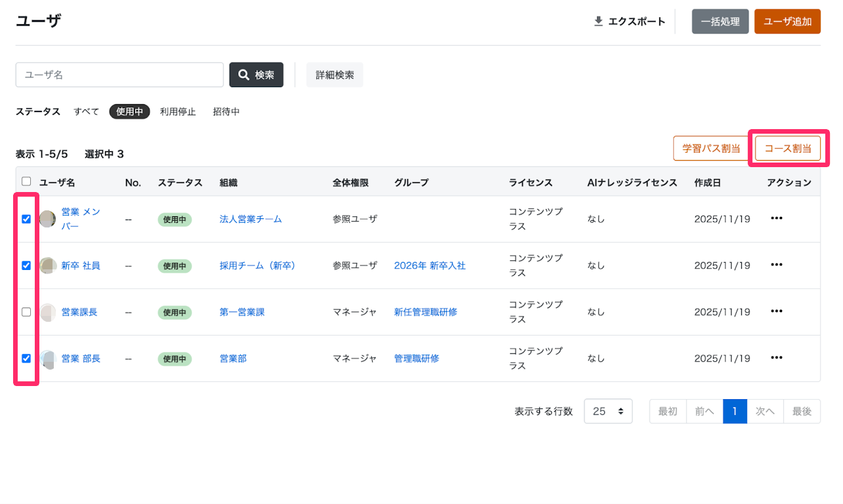Check the 営業課長 row checkbox

pos(26,312)
